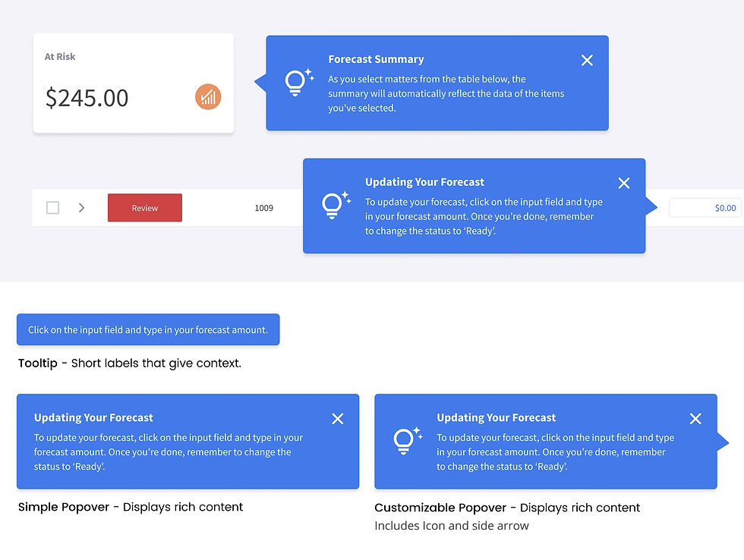Click the Forecast Summary popover heading

coord(376,59)
